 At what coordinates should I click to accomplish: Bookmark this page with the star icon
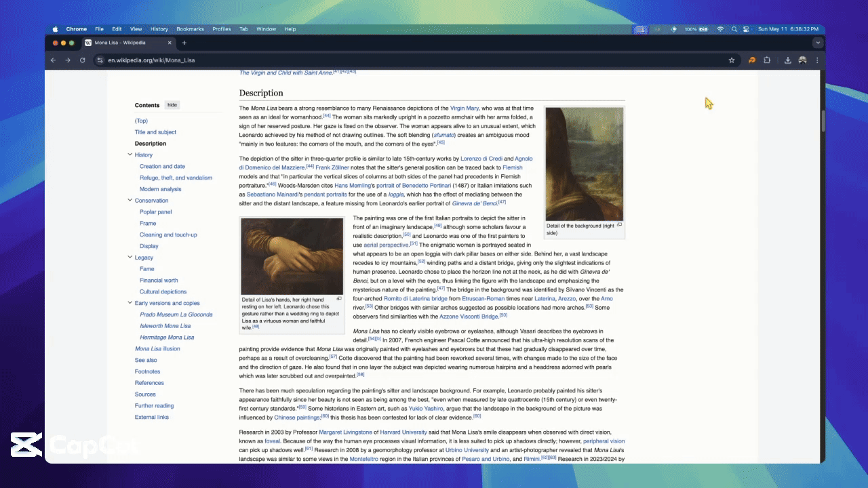pyautogui.click(x=732, y=60)
